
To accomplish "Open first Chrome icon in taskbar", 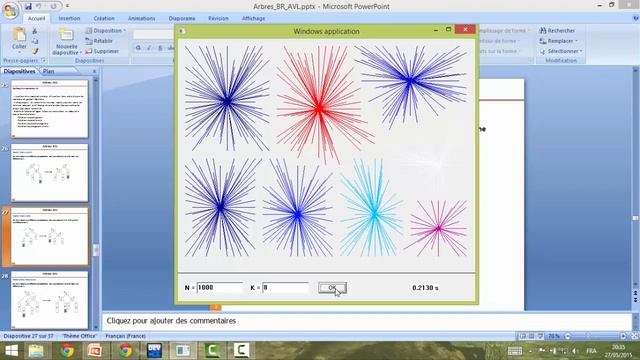I will tap(67, 351).
